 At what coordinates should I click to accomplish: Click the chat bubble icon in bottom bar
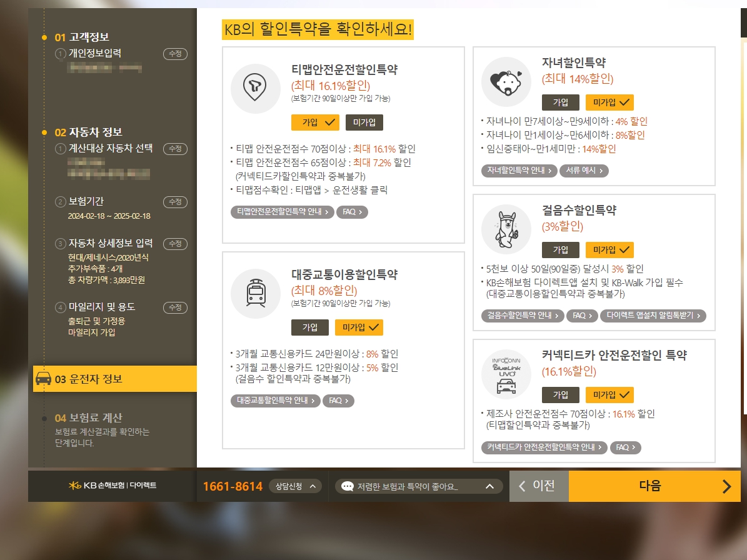[x=348, y=486]
